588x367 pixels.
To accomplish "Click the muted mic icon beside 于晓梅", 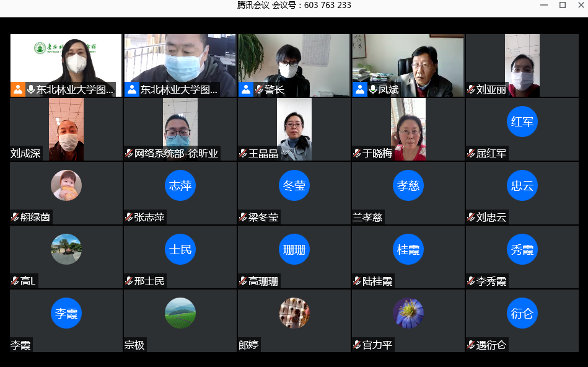I will (357, 153).
